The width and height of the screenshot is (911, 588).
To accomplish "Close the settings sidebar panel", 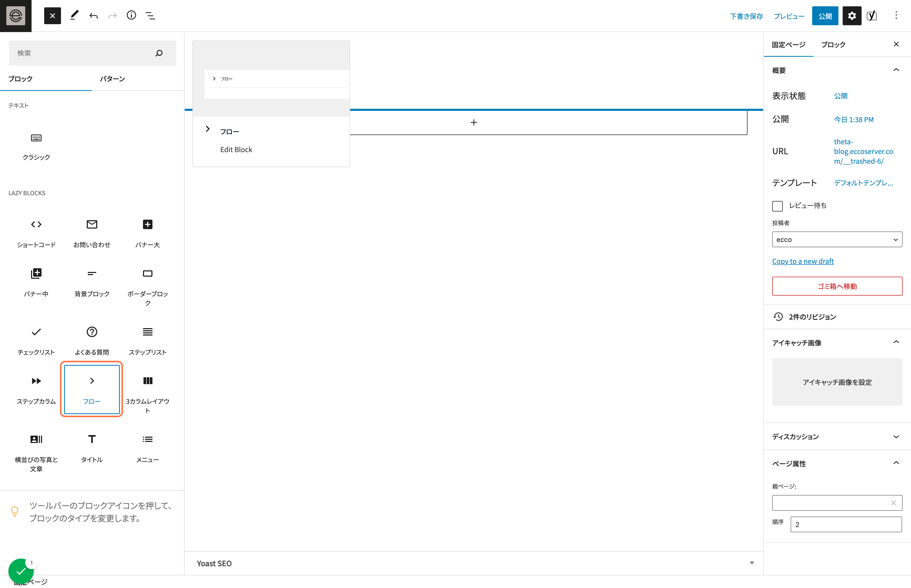I will coord(896,44).
